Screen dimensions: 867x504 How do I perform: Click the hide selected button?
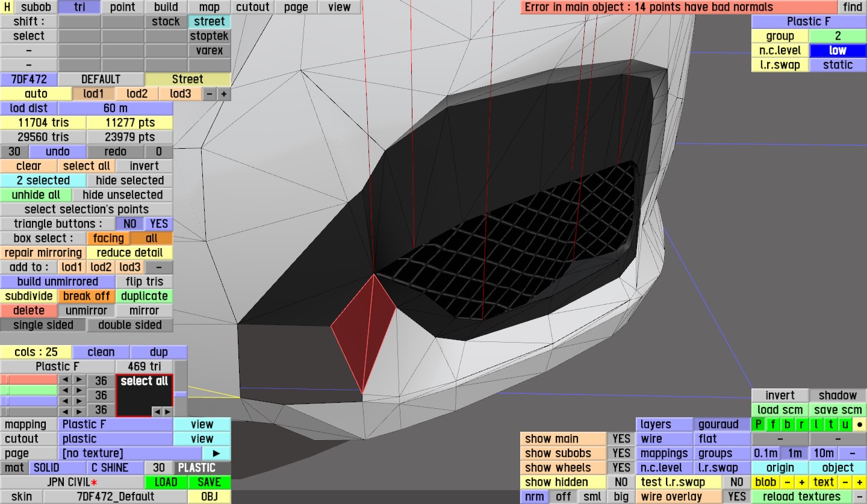click(x=129, y=181)
